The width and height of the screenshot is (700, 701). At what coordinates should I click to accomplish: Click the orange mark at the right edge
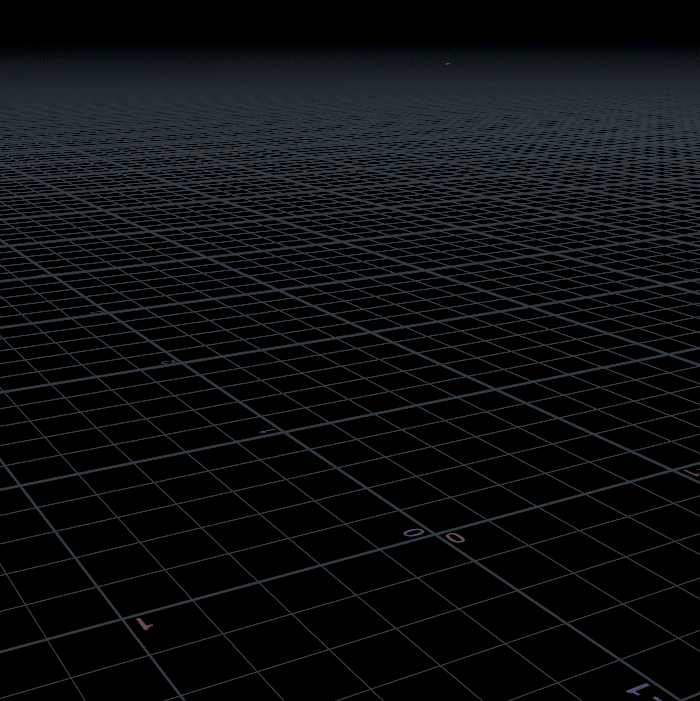click(695, 470)
